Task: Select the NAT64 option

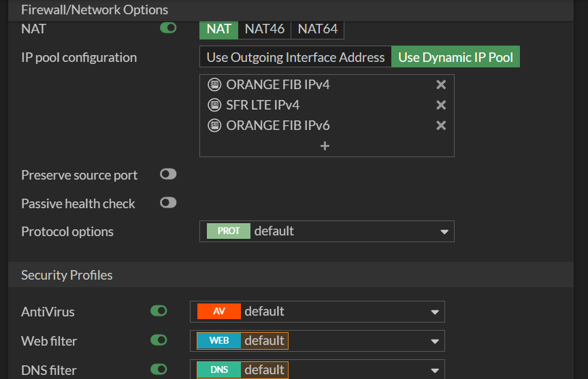Action: pos(317,29)
